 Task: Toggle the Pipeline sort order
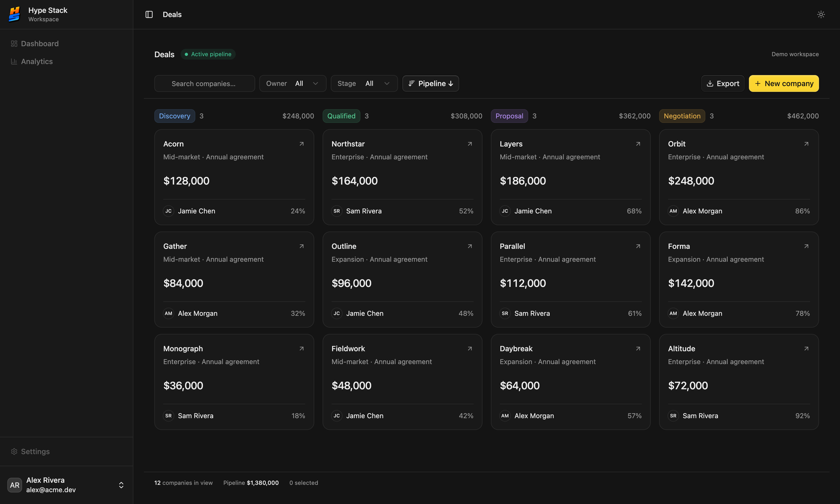tap(430, 83)
